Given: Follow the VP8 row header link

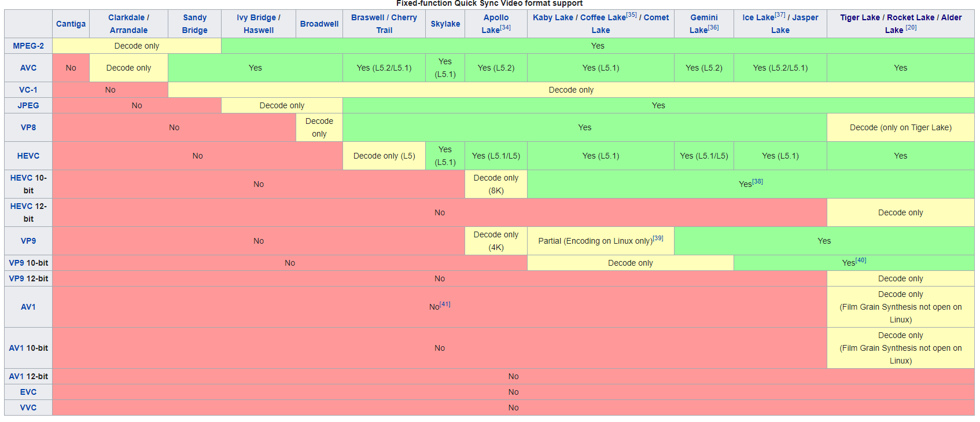Looking at the screenshot, I should tap(28, 127).
